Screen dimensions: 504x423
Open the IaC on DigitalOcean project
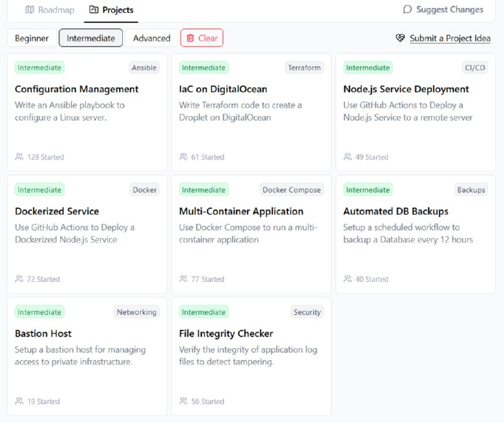pos(251,112)
